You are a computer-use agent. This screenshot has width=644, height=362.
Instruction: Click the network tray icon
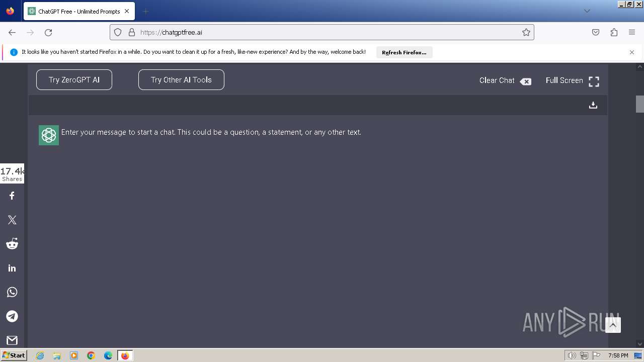pyautogui.click(x=584, y=355)
